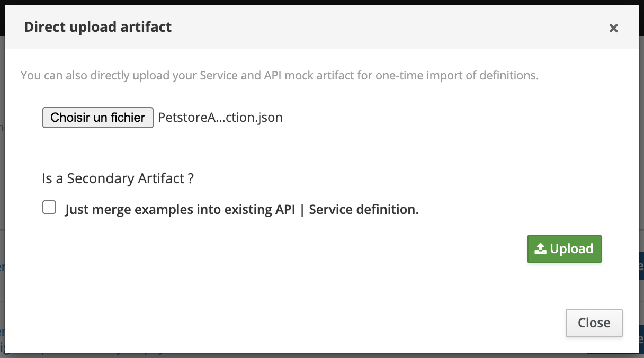Click the green Upload button label
644x358 pixels.
coord(571,249)
